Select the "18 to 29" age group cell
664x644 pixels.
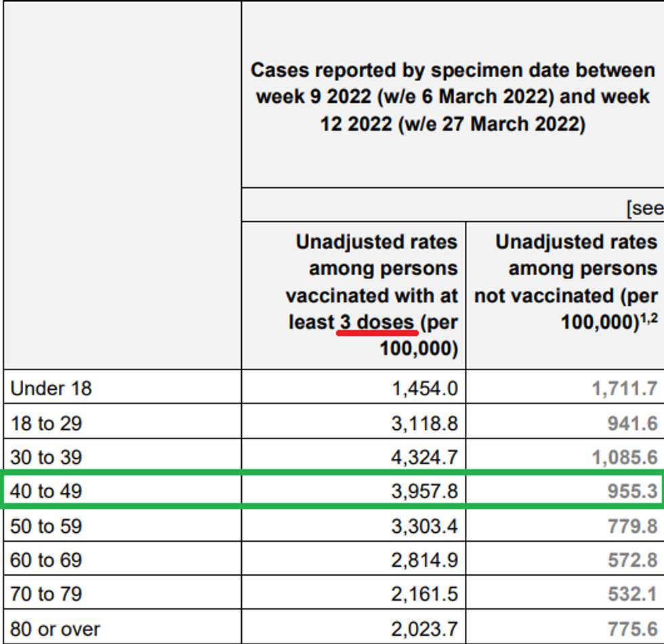[45, 424]
